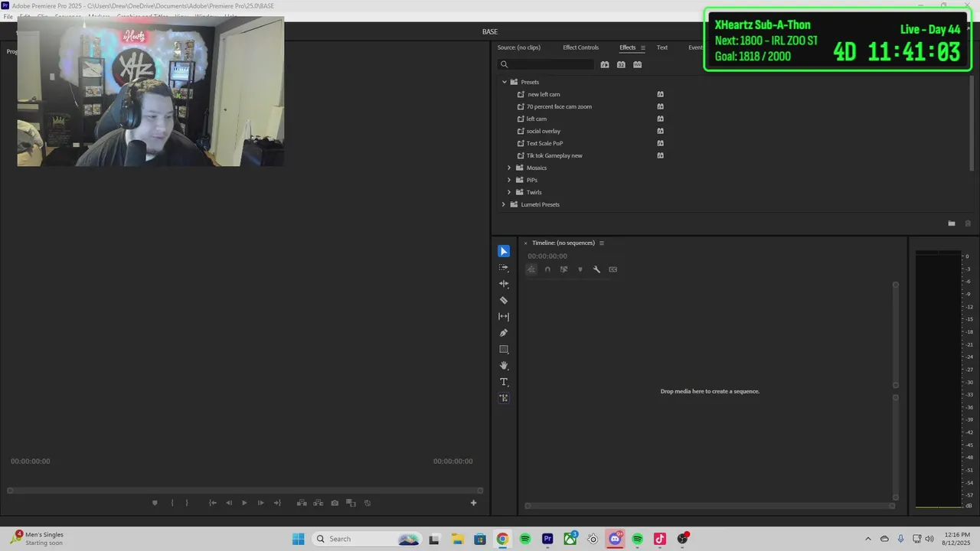Select the Razor tool

(x=504, y=300)
